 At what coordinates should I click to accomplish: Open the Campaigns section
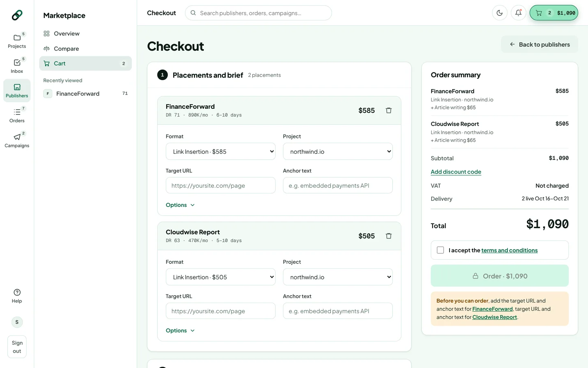click(x=17, y=140)
